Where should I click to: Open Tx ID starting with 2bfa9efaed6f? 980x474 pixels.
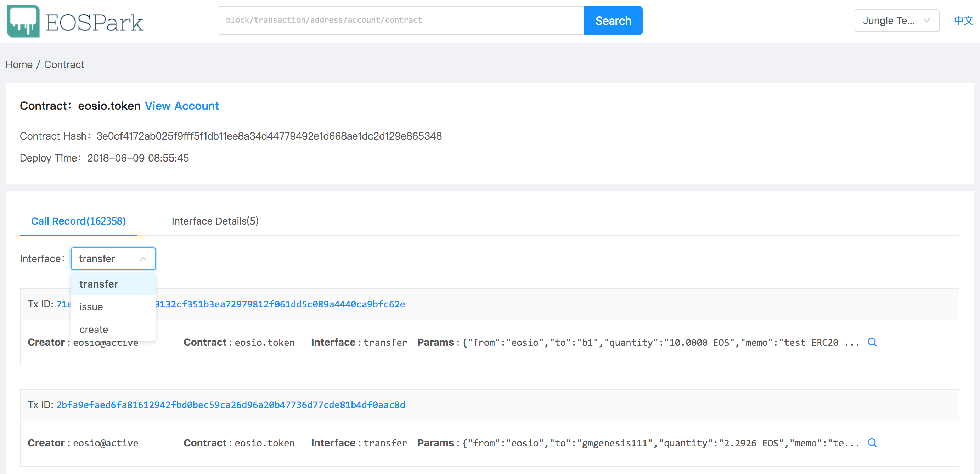231,405
